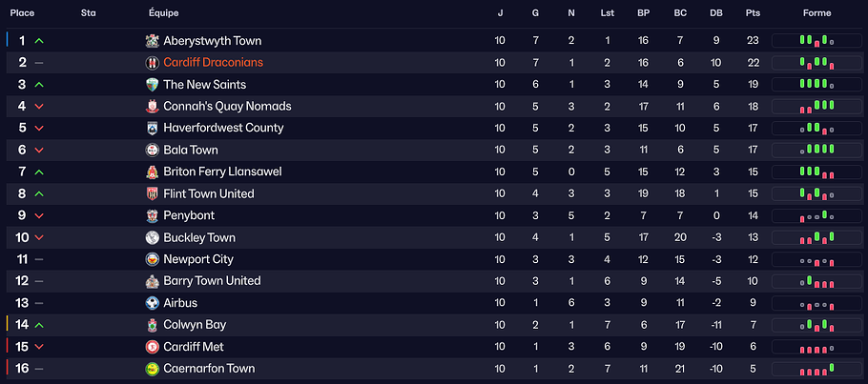
Task: Open the Penybont team page
Action: (x=189, y=215)
